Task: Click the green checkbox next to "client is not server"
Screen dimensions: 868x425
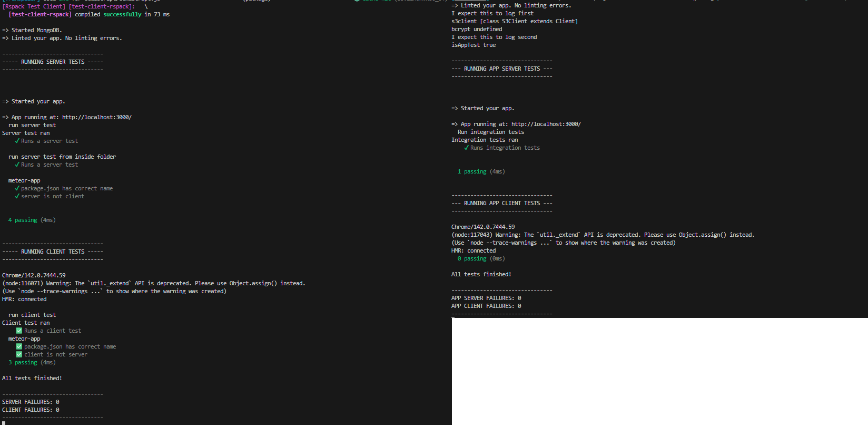Action: point(19,354)
